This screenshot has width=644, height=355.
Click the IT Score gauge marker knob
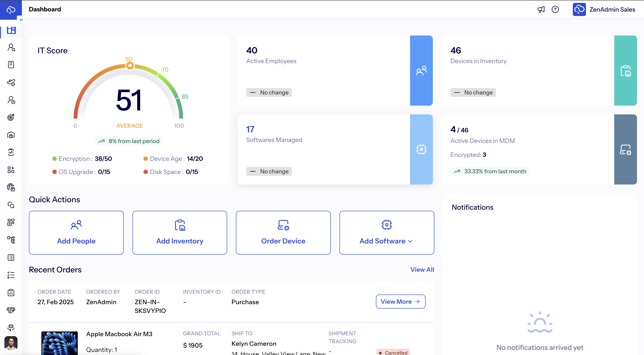(130, 66)
